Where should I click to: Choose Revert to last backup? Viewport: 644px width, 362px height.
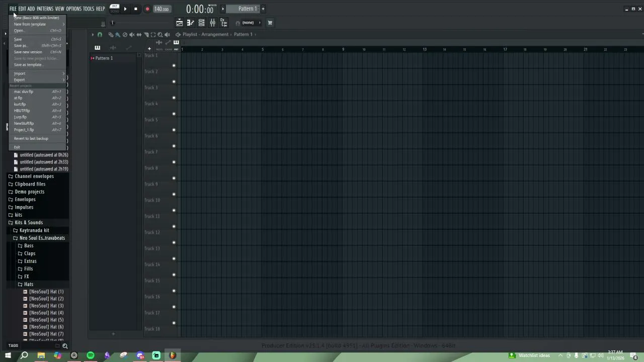(x=37, y=139)
